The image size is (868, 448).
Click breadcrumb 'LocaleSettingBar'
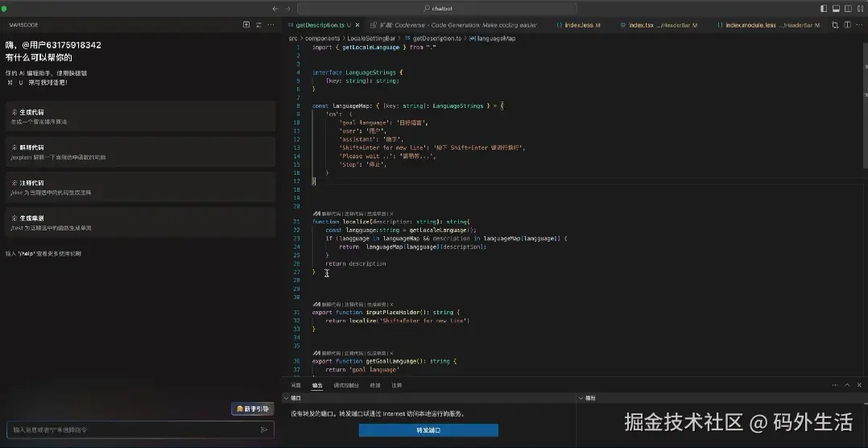point(371,38)
